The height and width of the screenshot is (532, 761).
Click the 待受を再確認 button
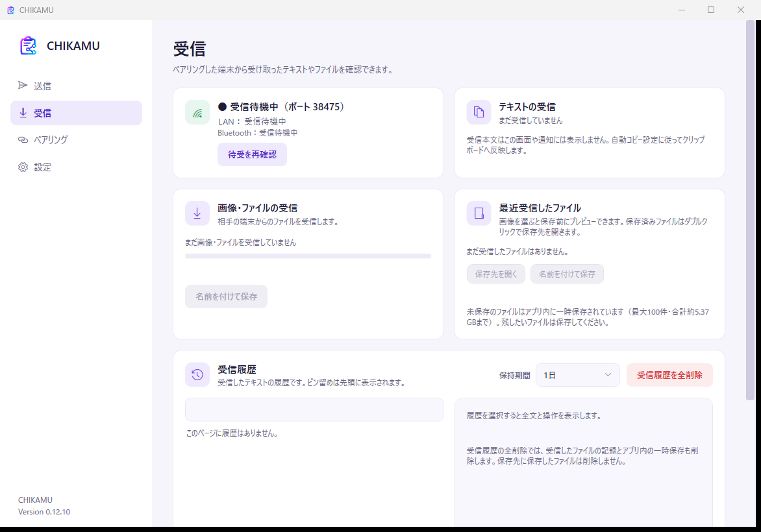click(252, 154)
